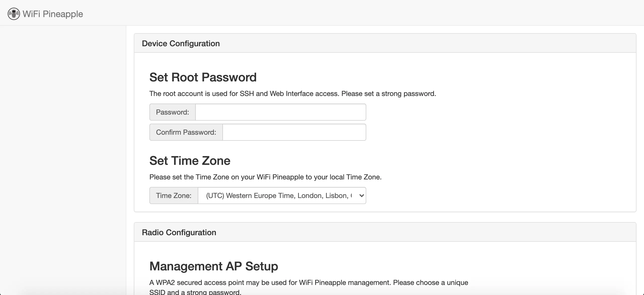
Task: Click the WPA2 secured access point description
Action: [309, 287]
